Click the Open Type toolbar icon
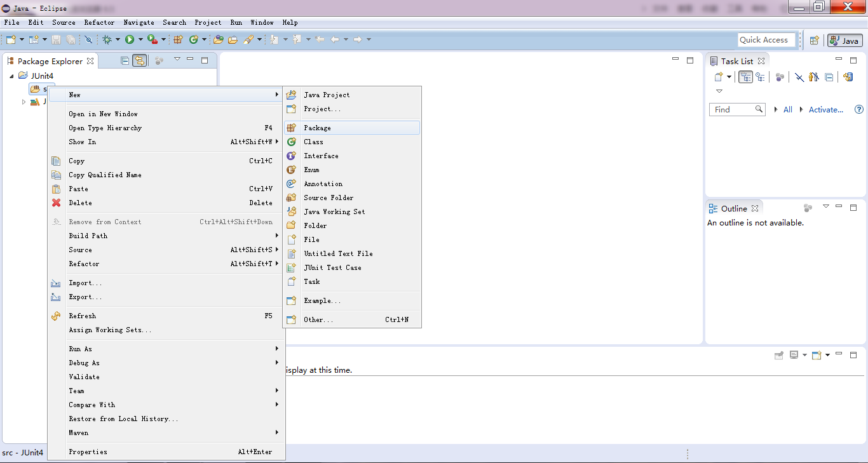Viewport: 868px width, 463px height. (218, 39)
